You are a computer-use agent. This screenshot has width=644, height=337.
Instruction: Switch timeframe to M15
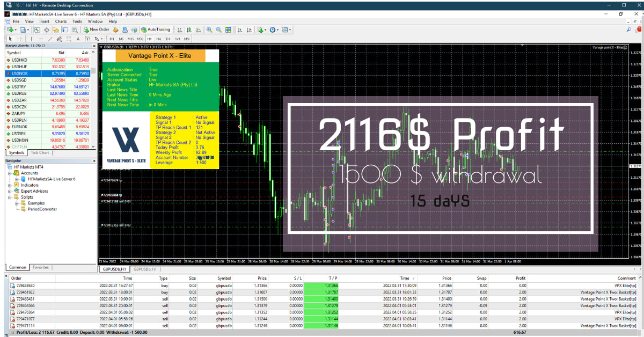[x=130, y=39]
